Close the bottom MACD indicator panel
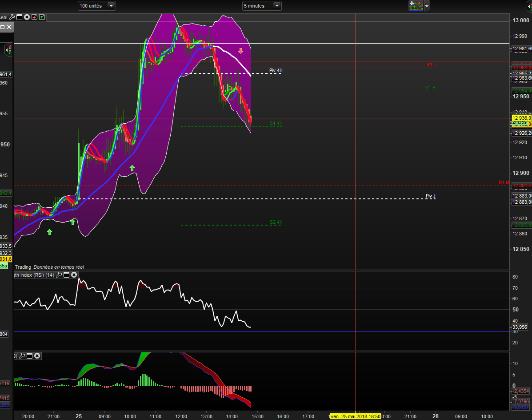This screenshot has height=420, width=532. [37, 355]
